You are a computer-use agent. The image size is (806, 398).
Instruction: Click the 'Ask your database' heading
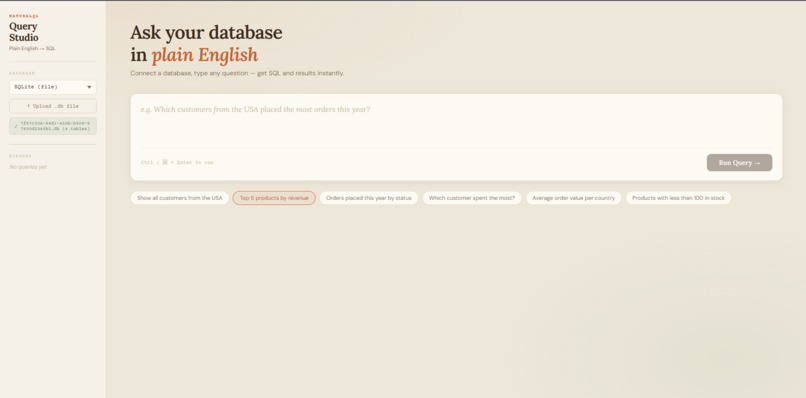(206, 32)
